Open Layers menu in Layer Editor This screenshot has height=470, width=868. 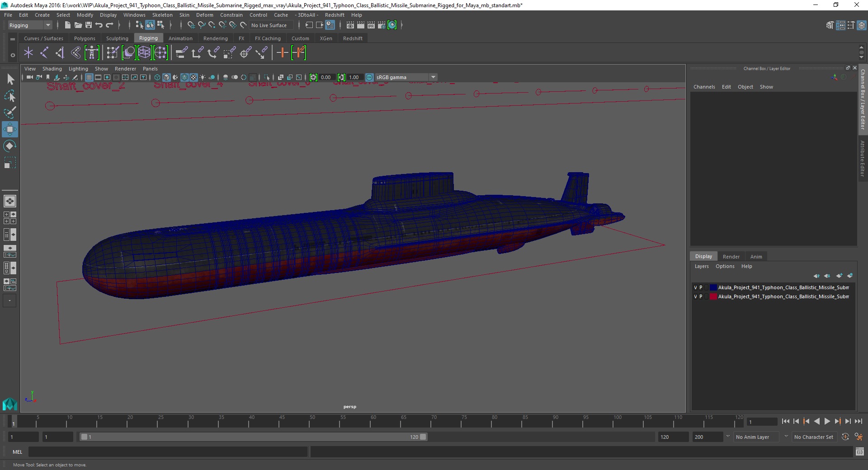point(702,266)
